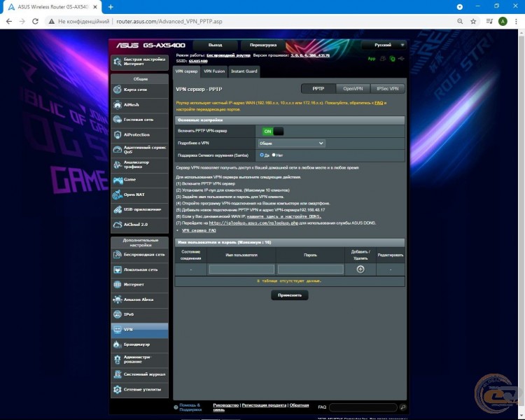Open the Chrome profile avatar
525x420 pixels.
503,22
